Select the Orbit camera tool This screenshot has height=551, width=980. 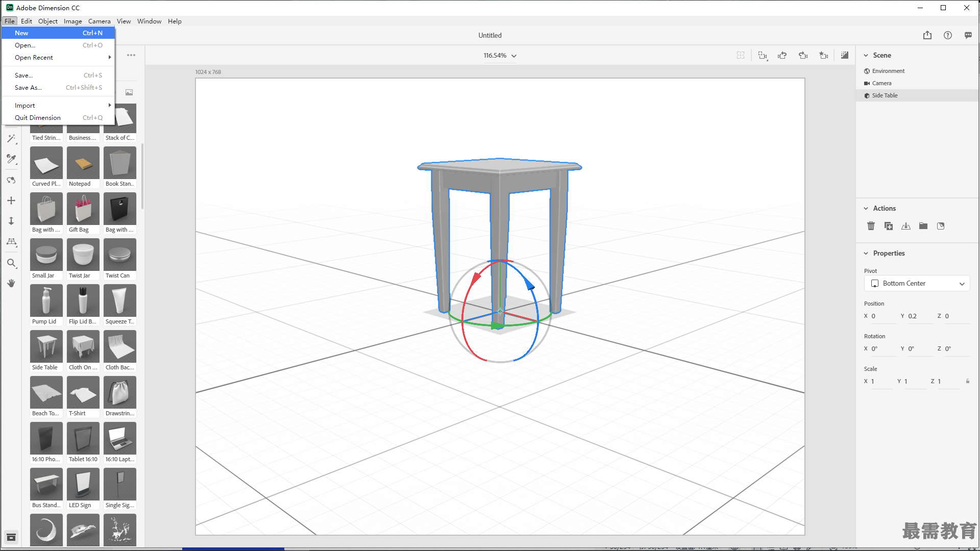(11, 180)
